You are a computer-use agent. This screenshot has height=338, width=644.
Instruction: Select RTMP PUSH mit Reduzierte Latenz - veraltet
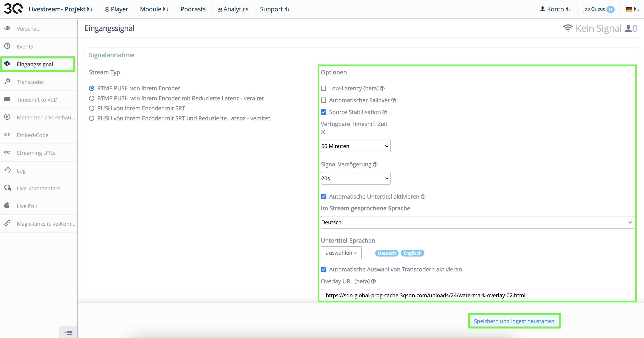tap(92, 98)
